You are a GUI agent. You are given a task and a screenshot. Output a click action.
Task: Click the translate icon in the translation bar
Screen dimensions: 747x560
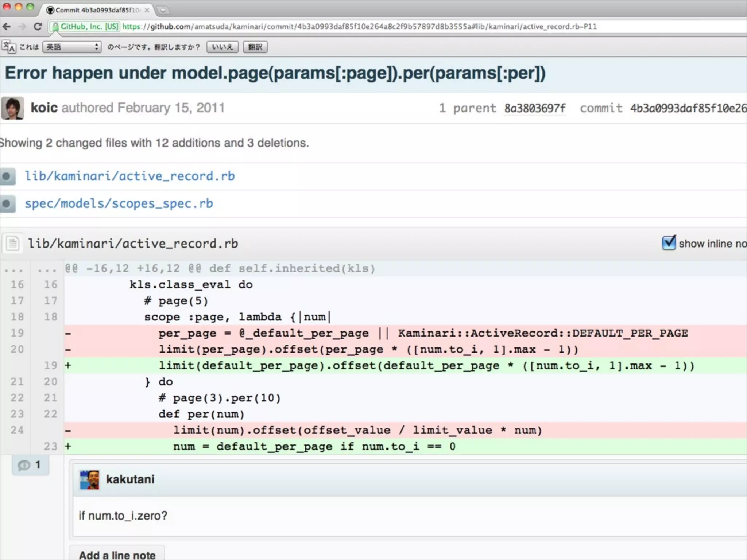[9, 47]
